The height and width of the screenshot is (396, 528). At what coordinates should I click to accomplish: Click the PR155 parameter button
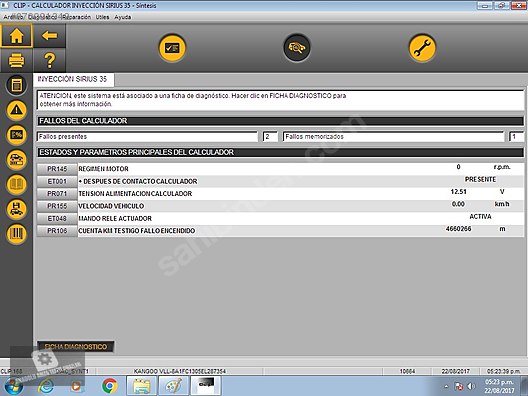[x=57, y=206]
